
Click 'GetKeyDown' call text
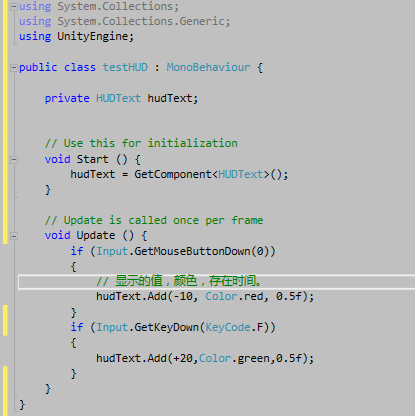(167, 327)
